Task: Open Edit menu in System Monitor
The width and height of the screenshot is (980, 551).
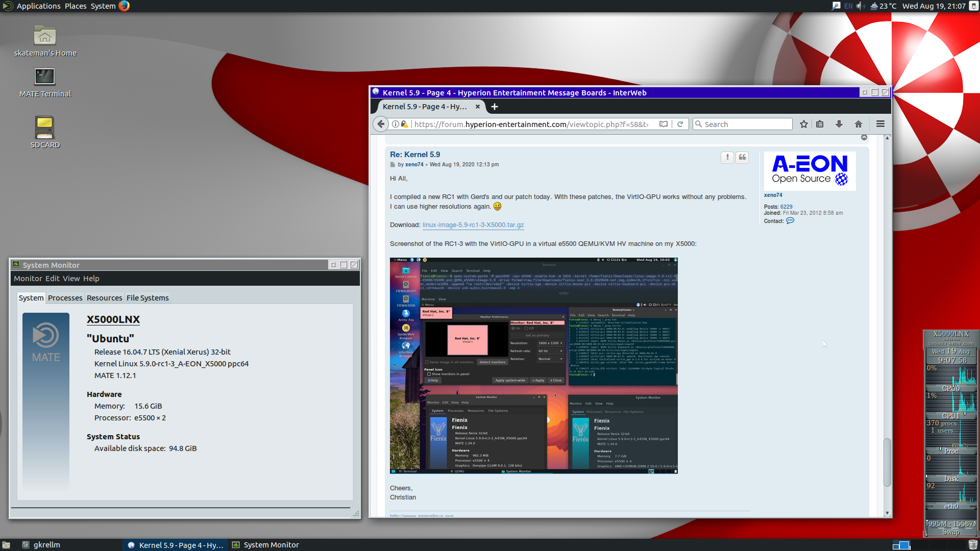Action: [x=53, y=279]
